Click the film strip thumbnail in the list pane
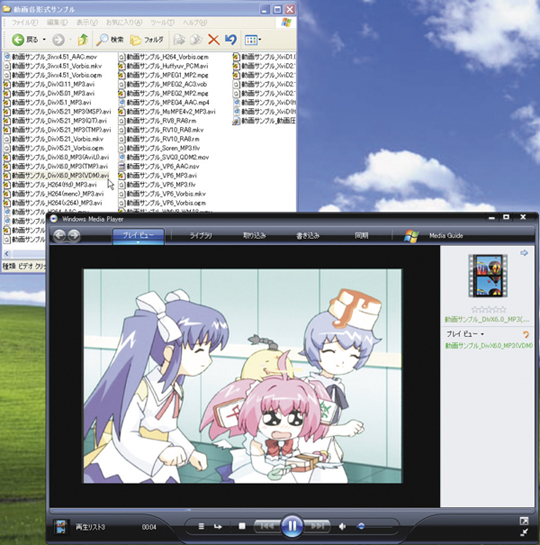Image resolution: width=540 pixels, height=545 pixels. pos(488,275)
